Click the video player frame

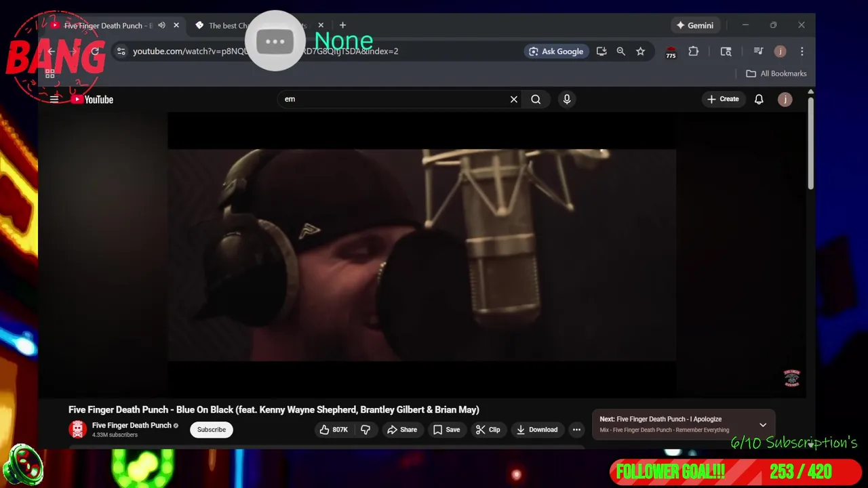point(422,255)
